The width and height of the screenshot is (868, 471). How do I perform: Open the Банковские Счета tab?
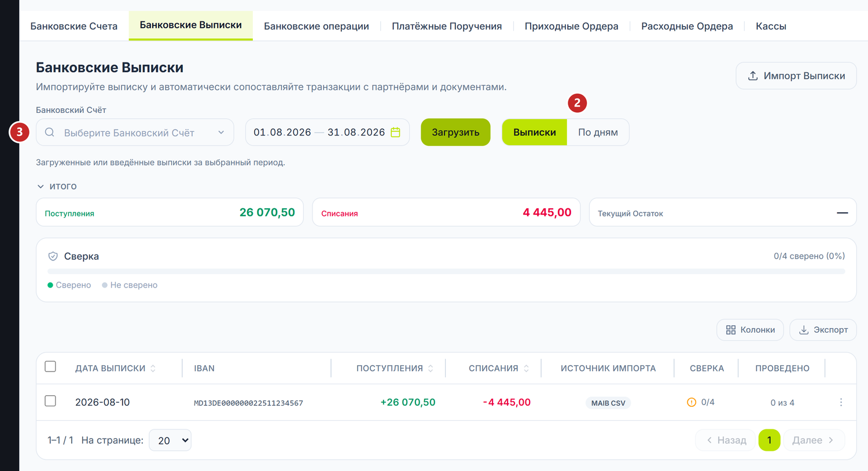tap(74, 26)
